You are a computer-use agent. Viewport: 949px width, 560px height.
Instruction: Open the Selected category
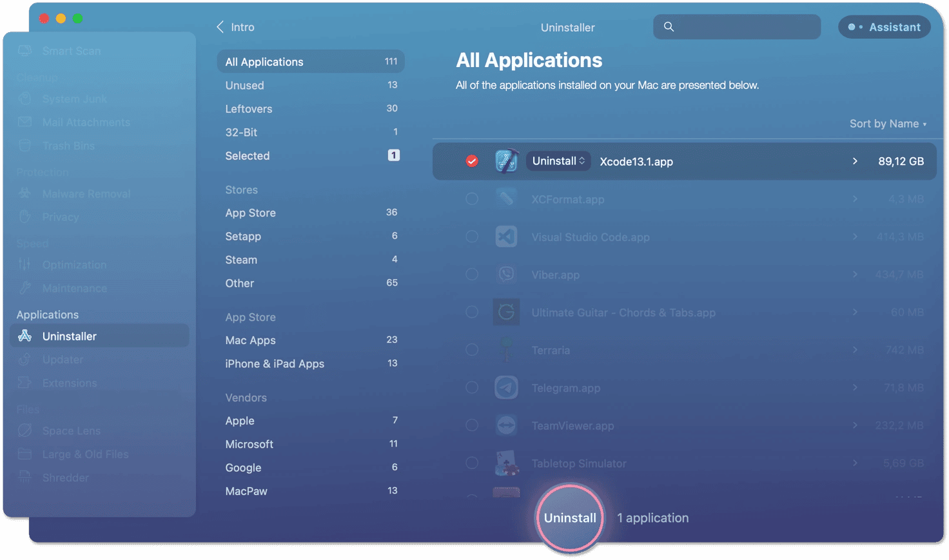point(311,156)
